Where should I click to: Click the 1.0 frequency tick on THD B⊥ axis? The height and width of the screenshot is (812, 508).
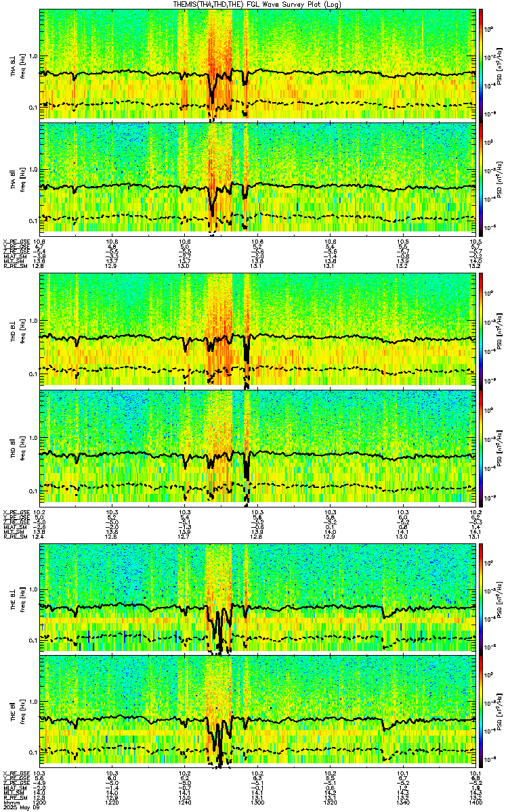33,321
